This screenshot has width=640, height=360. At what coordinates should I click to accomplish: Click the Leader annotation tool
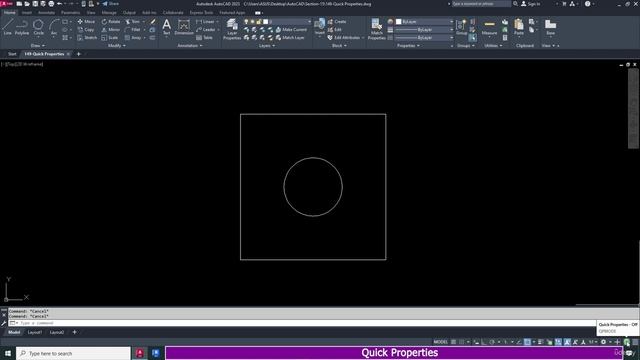pyautogui.click(x=205, y=29)
